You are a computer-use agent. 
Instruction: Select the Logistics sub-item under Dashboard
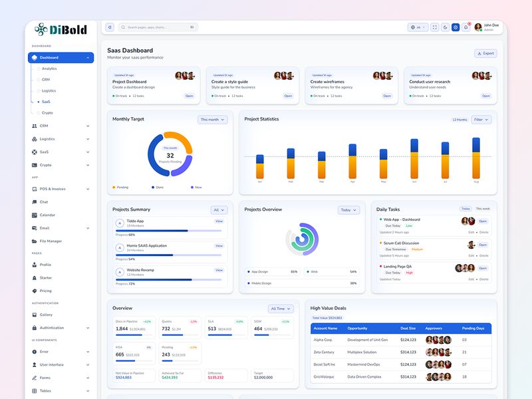(x=49, y=90)
